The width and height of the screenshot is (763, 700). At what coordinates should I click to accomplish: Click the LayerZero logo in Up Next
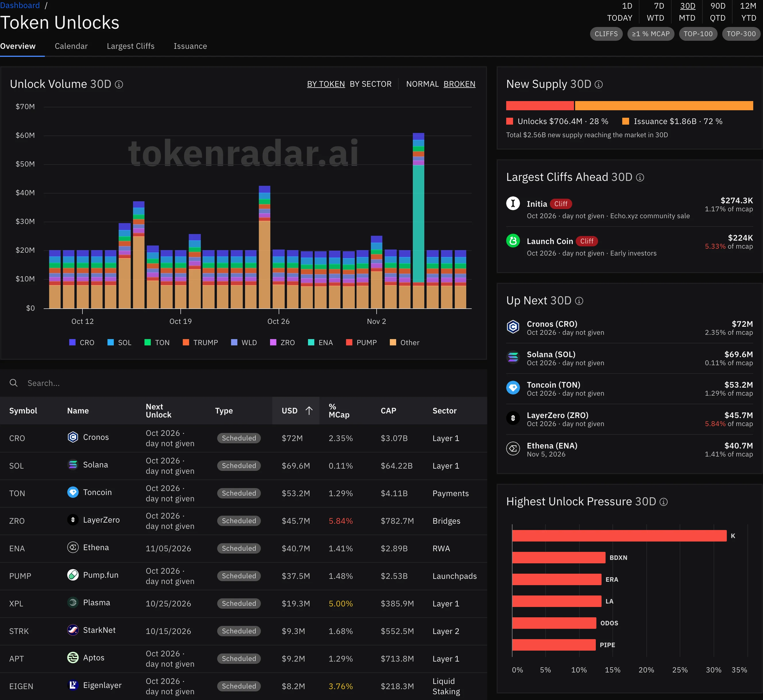click(x=513, y=418)
